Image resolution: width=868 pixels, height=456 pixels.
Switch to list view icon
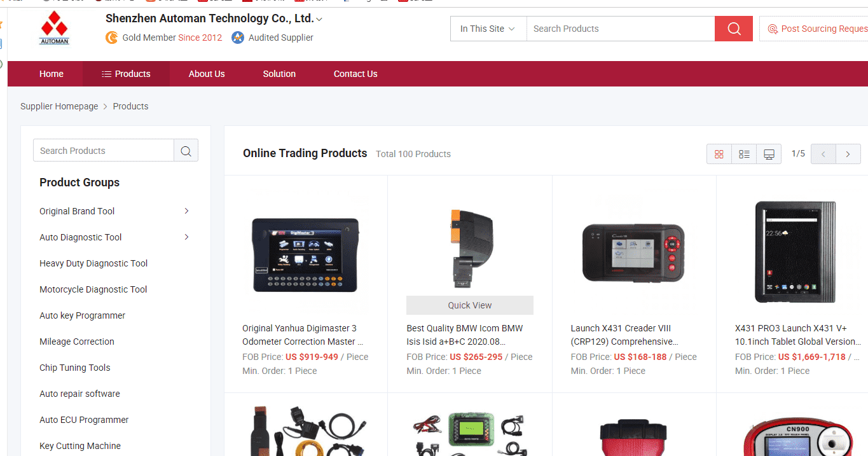coord(744,154)
